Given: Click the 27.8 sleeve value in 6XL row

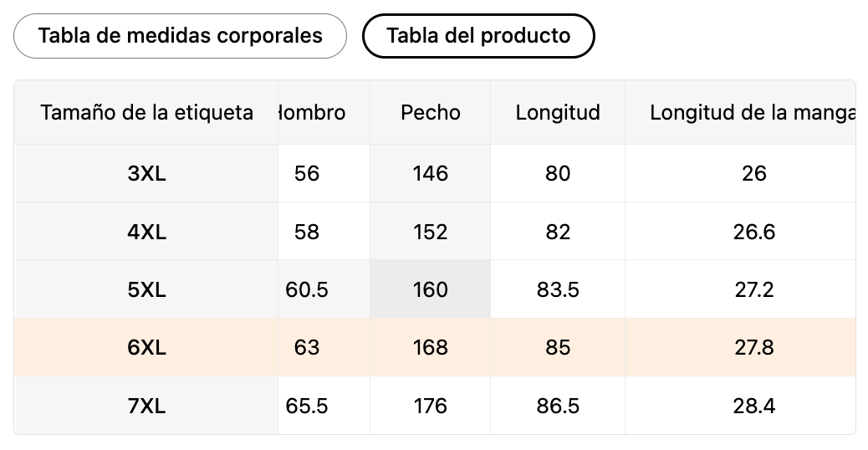Looking at the screenshot, I should pos(754,347).
